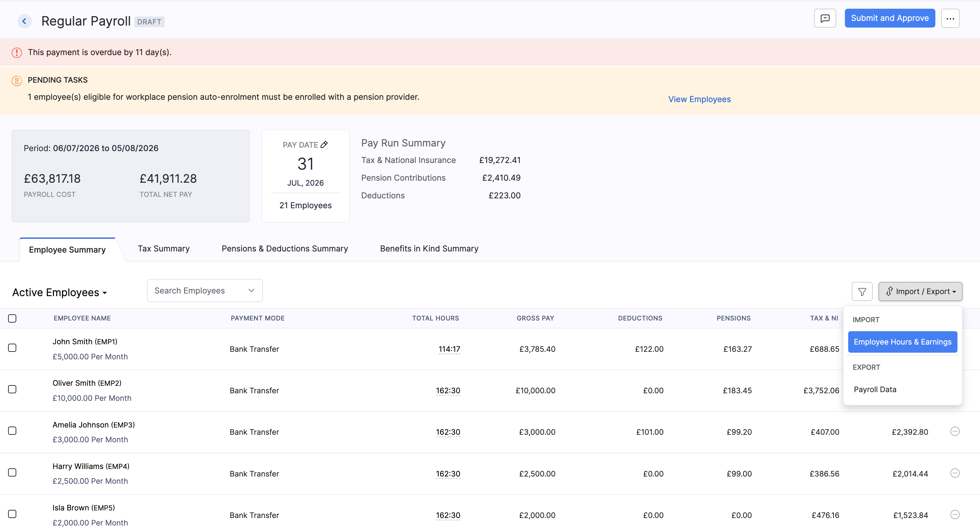Collapse the Import / Export dropdown button

920,291
